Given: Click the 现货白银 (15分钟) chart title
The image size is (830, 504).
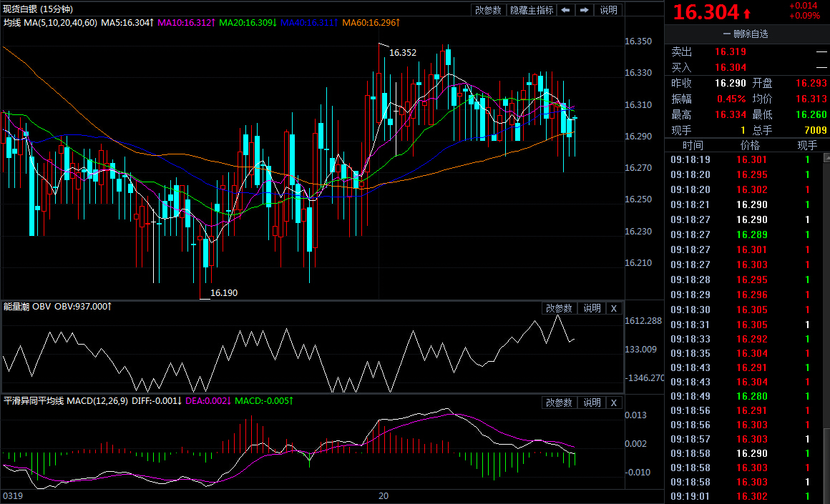Looking at the screenshot, I should (x=38, y=9).
